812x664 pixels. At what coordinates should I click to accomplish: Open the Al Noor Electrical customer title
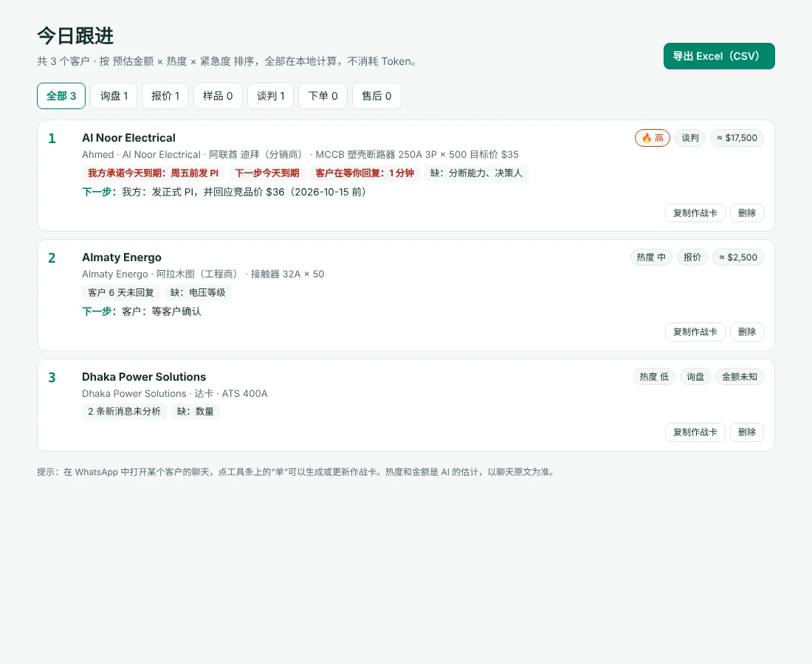(128, 138)
